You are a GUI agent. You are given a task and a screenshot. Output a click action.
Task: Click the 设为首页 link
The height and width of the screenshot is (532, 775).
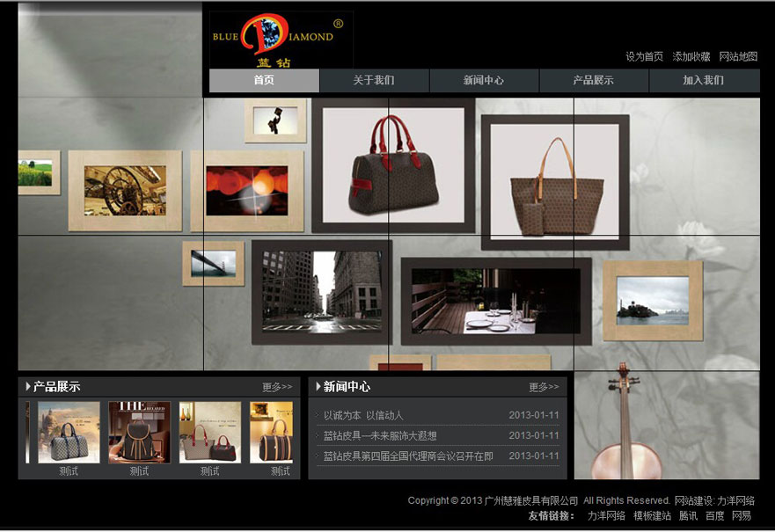coord(644,56)
